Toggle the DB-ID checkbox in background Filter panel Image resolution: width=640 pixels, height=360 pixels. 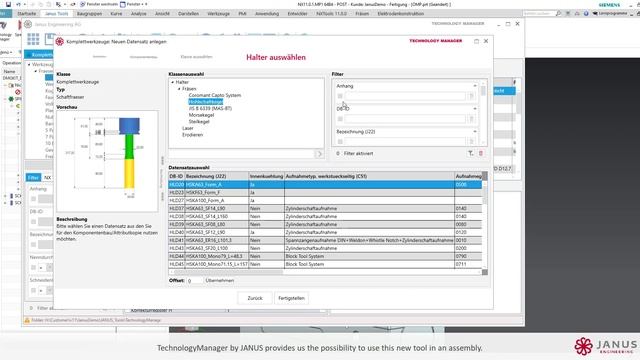[33, 222]
